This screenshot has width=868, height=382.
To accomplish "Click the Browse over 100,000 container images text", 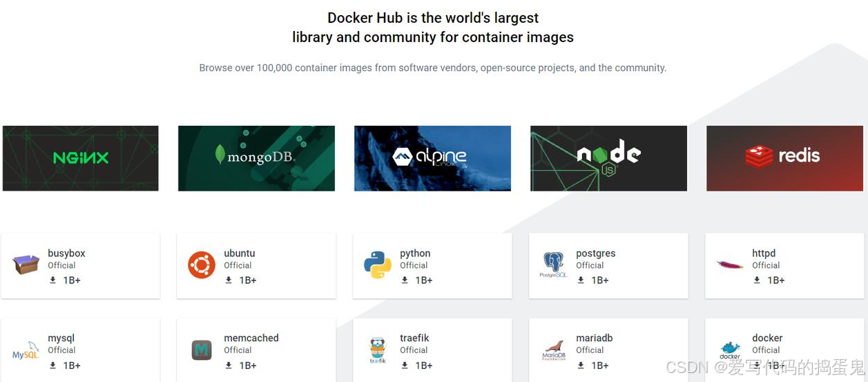I will point(433,68).
